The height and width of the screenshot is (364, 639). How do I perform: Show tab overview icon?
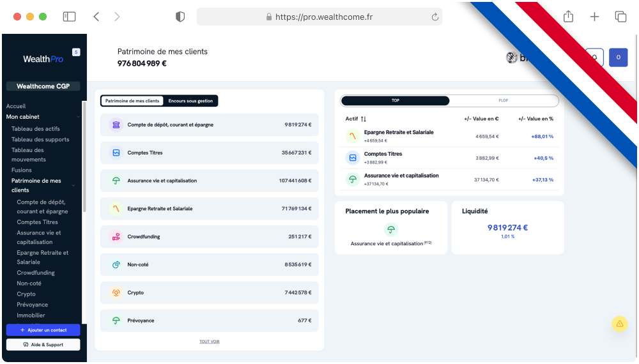[620, 17]
